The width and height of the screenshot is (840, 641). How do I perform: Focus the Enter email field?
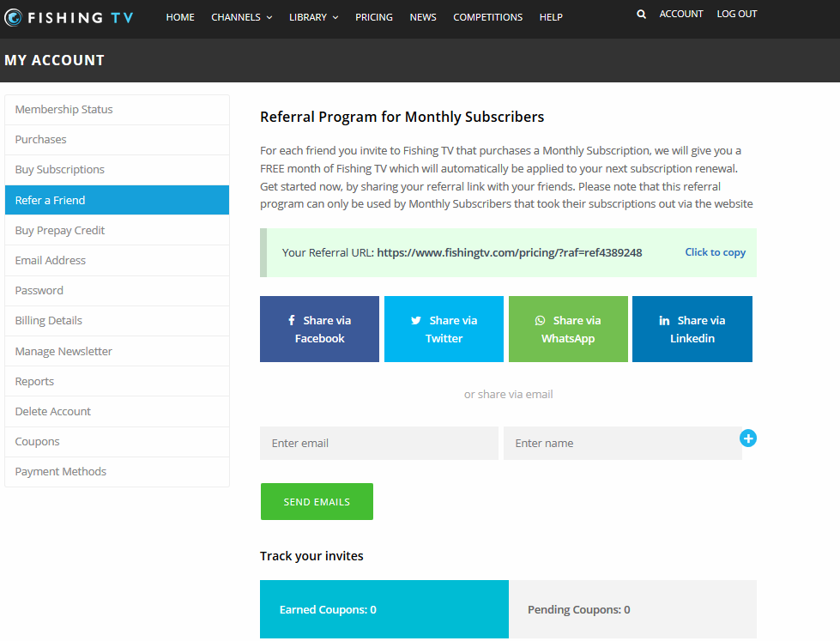pos(378,444)
